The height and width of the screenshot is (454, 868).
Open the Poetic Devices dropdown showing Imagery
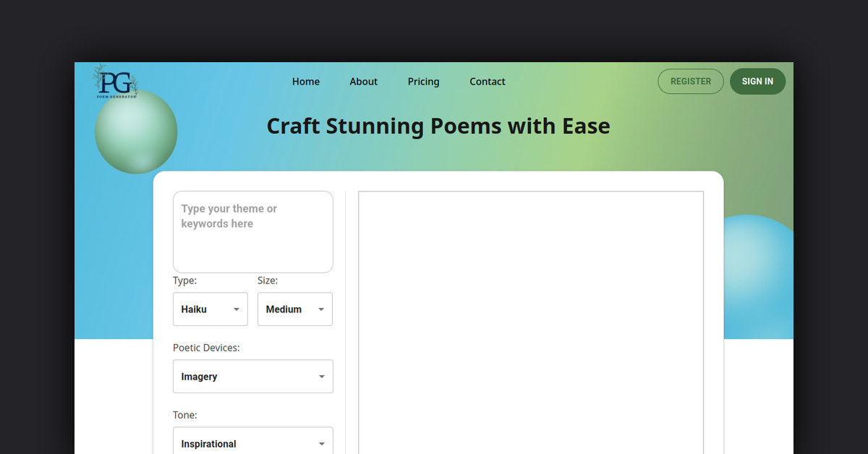click(252, 376)
